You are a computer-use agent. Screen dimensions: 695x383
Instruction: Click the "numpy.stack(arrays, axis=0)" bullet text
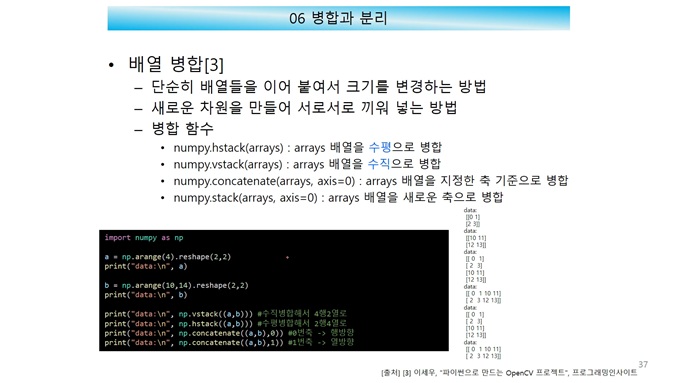338,197
